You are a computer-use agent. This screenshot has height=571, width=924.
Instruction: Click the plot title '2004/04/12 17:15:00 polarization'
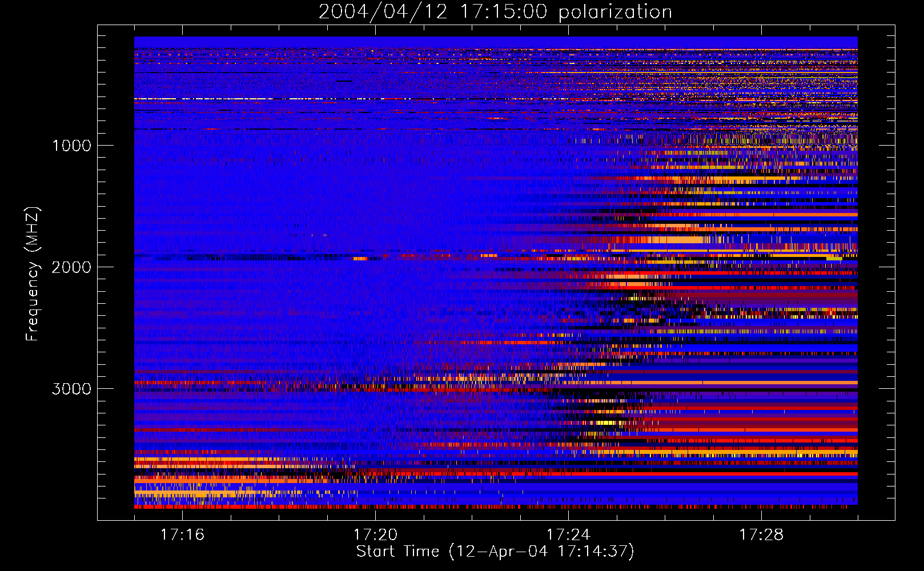click(x=495, y=12)
